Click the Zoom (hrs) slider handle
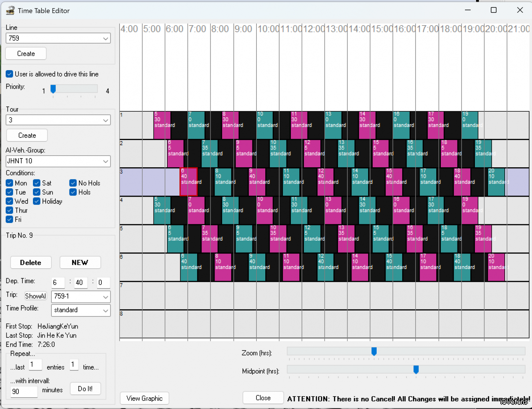The width and height of the screenshot is (532, 409). [x=374, y=351]
